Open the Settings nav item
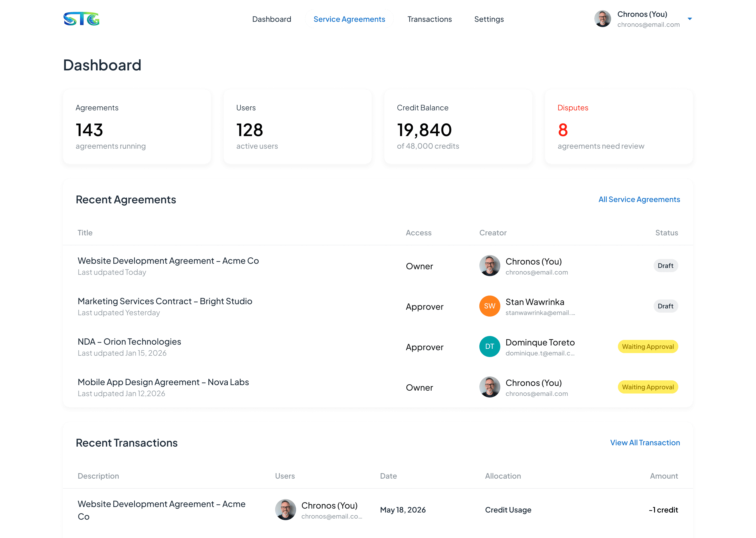This screenshot has height=538, width=756. point(489,19)
